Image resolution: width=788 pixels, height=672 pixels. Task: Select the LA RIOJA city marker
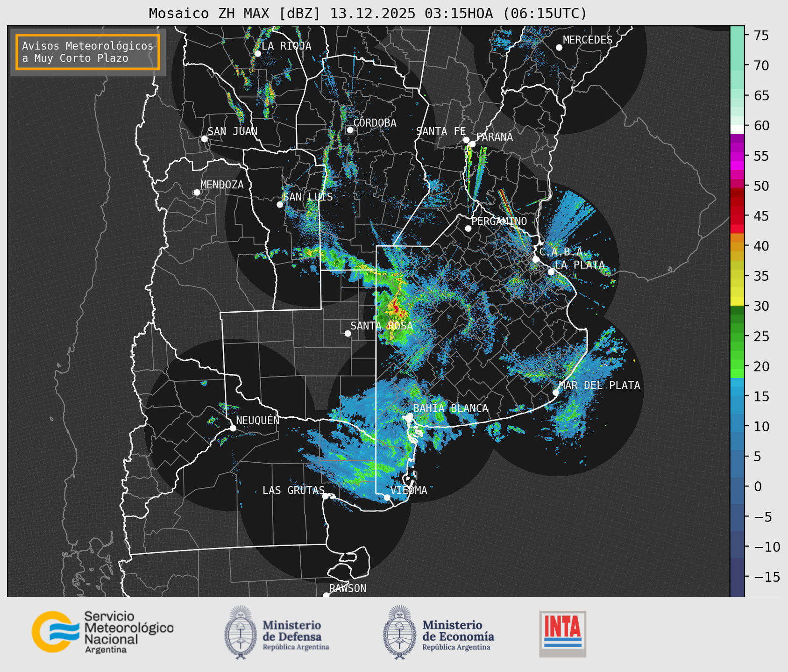point(257,54)
